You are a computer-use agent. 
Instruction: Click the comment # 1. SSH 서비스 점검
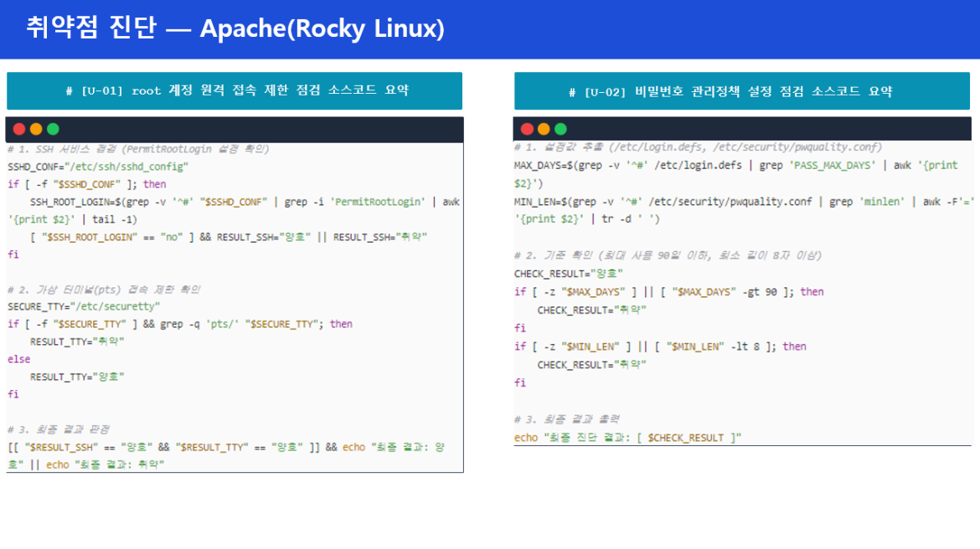[138, 149]
